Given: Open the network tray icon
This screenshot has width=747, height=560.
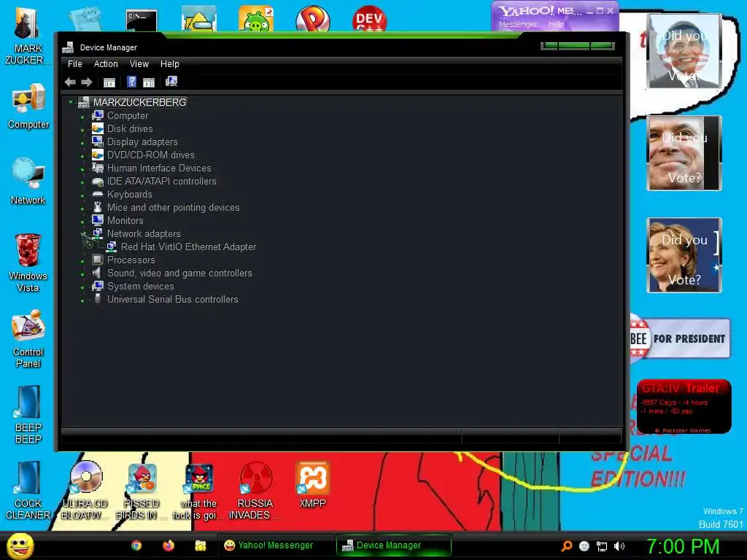Looking at the screenshot, I should 602,546.
